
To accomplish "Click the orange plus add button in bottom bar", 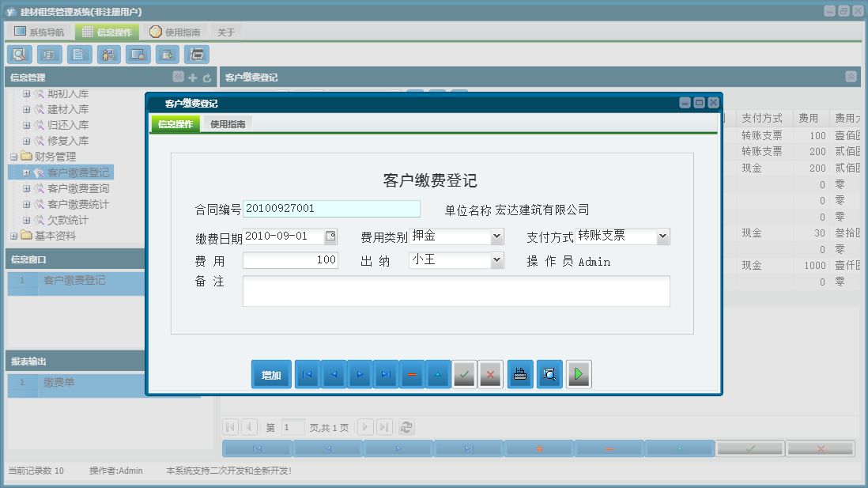I will (539, 448).
